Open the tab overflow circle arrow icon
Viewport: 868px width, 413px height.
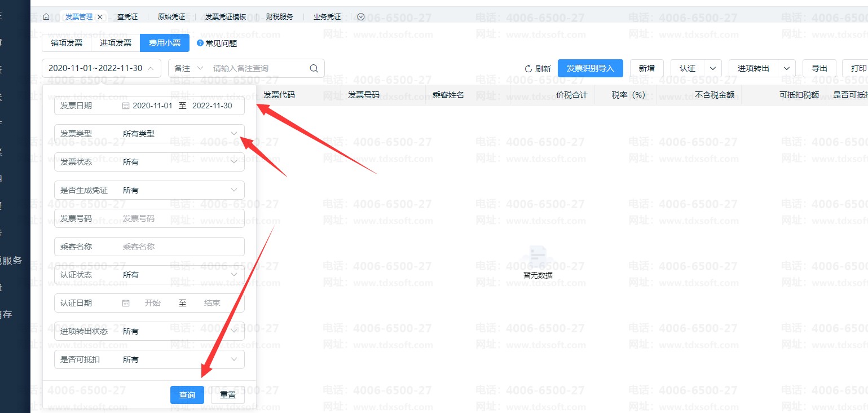[x=361, y=17]
